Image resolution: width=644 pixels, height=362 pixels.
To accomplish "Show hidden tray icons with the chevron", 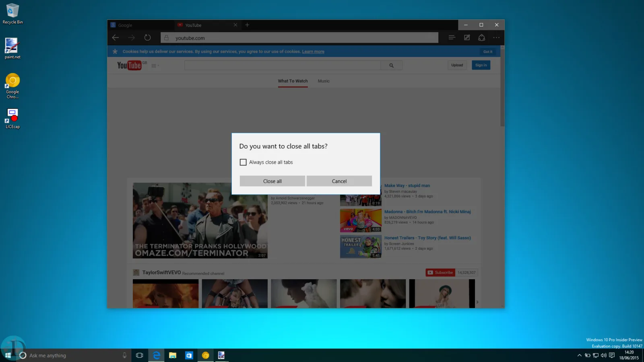I will [x=580, y=355].
